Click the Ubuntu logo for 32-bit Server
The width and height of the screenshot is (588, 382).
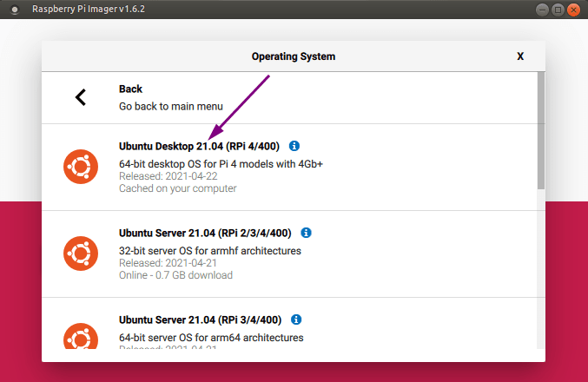click(81, 254)
